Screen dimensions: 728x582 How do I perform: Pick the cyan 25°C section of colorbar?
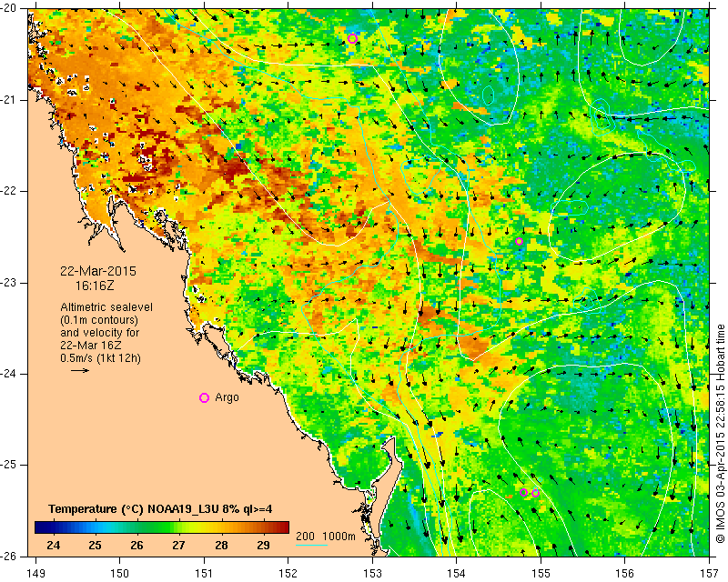pyautogui.click(x=96, y=527)
